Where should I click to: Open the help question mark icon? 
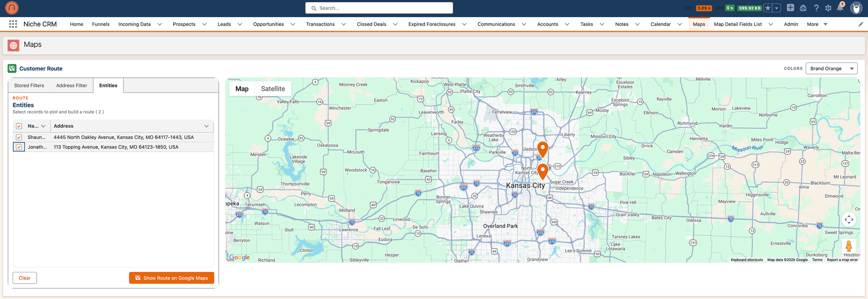[x=816, y=8]
